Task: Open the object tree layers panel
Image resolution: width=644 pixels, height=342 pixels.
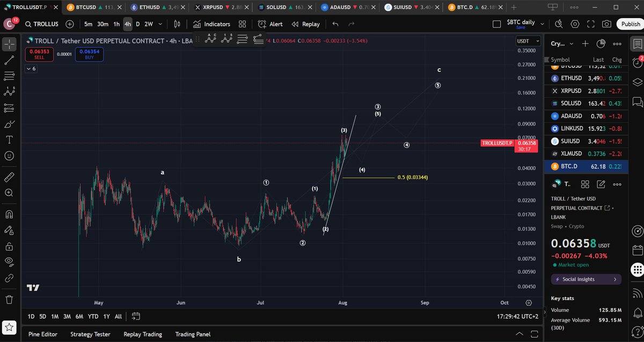Action: [x=637, y=82]
